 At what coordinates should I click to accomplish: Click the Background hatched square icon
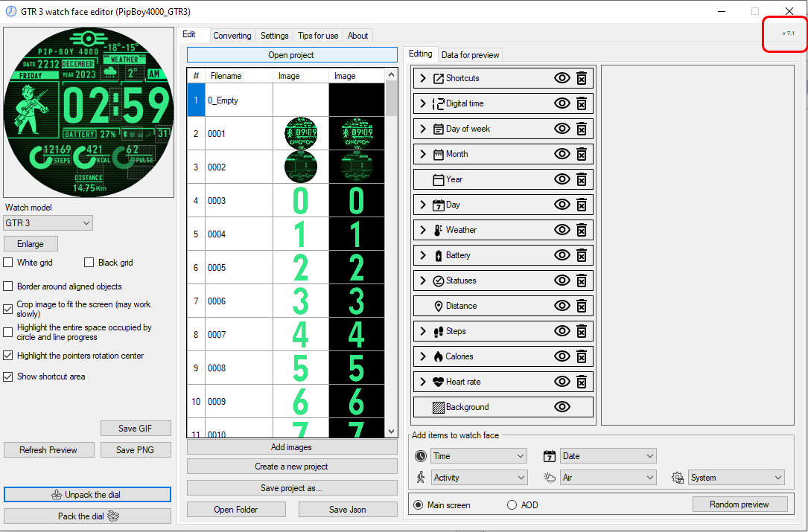439,407
